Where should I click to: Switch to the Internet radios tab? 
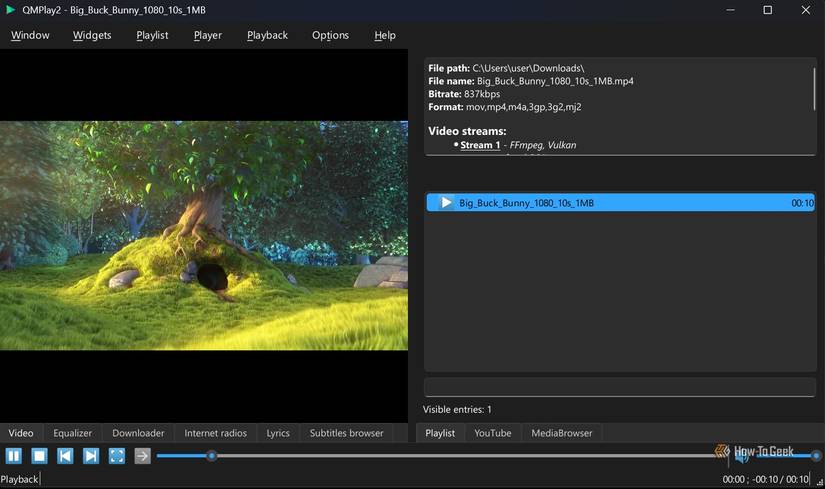click(x=216, y=433)
